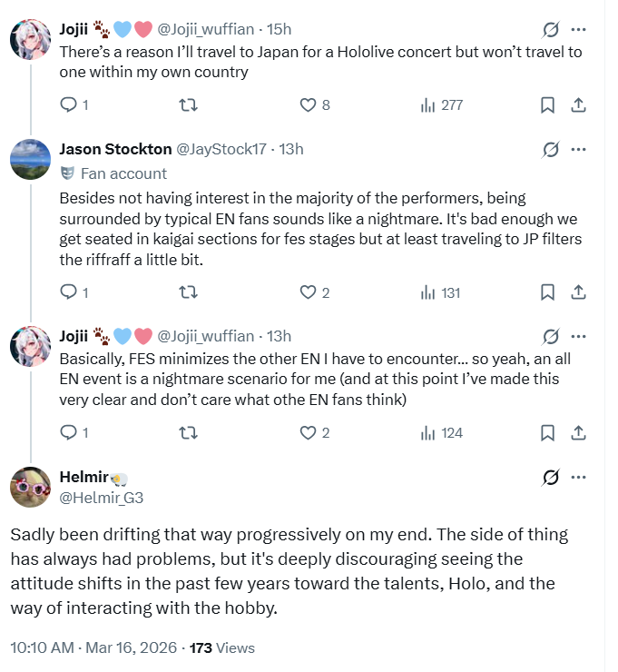This screenshot has height=672, width=618.
Task: Open Jason Stockton's landscape avatar
Action: pos(30,160)
